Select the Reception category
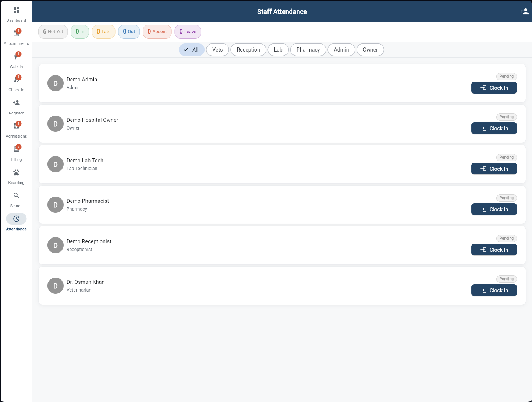 tap(248, 50)
